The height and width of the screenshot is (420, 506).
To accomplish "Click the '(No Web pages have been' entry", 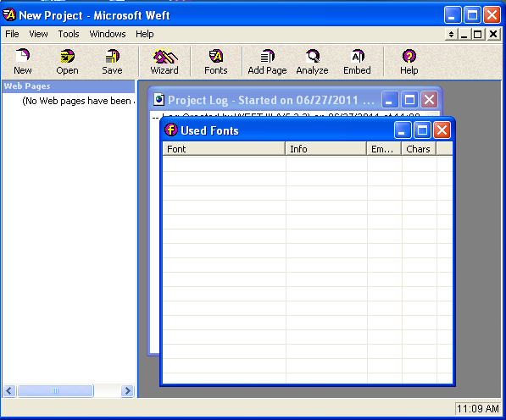I will 78,101.
